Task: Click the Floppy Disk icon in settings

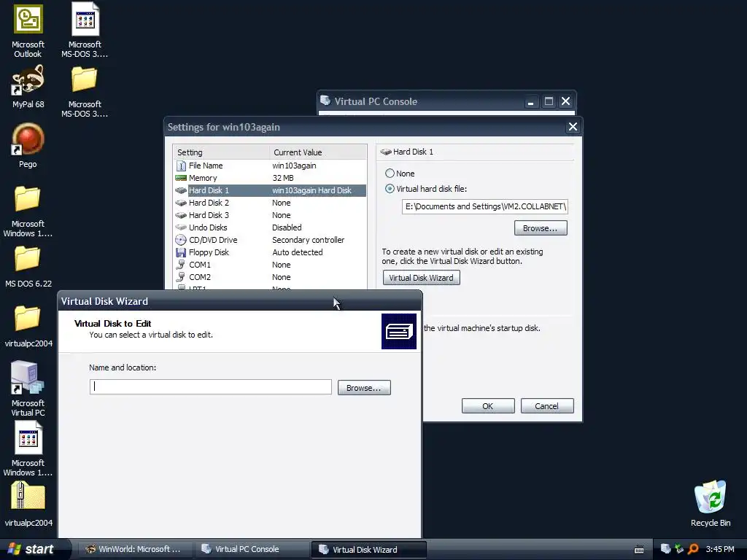Action: [x=181, y=252]
